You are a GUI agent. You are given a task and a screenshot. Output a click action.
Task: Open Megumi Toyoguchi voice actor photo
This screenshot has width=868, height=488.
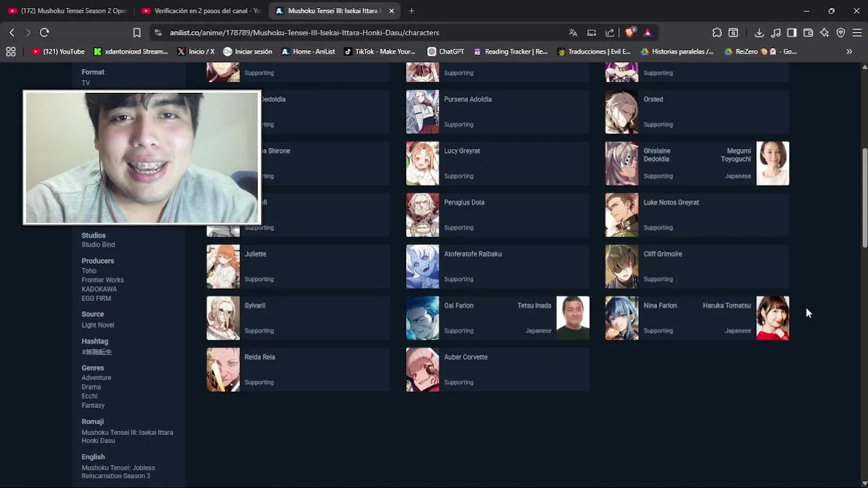coord(773,163)
